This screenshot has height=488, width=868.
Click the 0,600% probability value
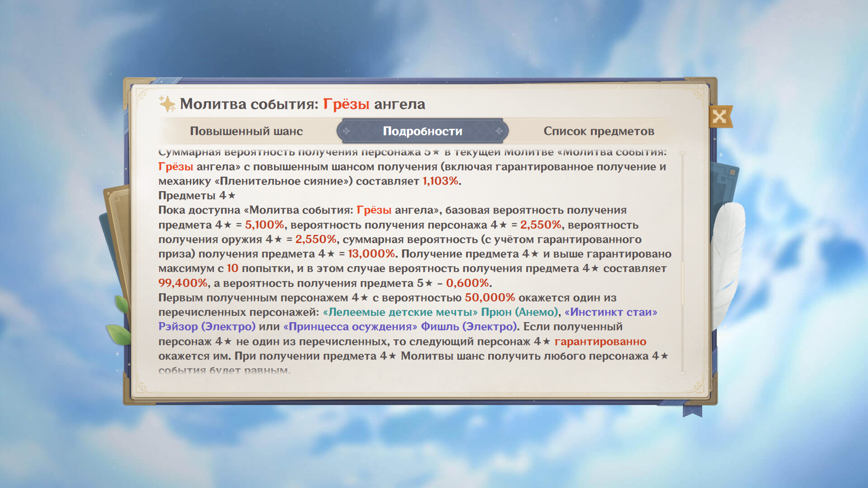click(x=467, y=283)
